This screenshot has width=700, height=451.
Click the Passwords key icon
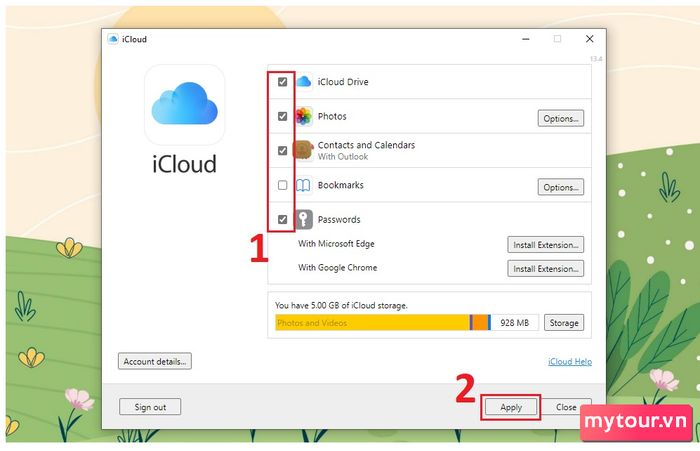304,219
